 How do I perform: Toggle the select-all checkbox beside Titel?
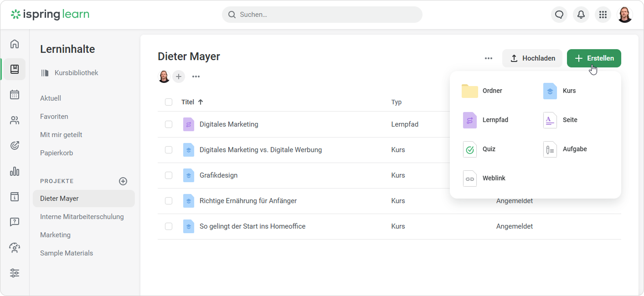(x=169, y=102)
